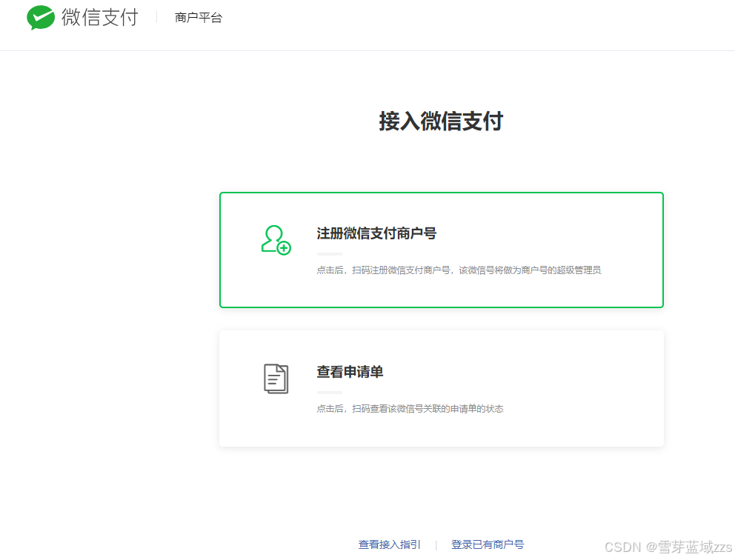
Task: Click description 扫码查看该微信号关联的申请单的状态
Action: point(428,409)
